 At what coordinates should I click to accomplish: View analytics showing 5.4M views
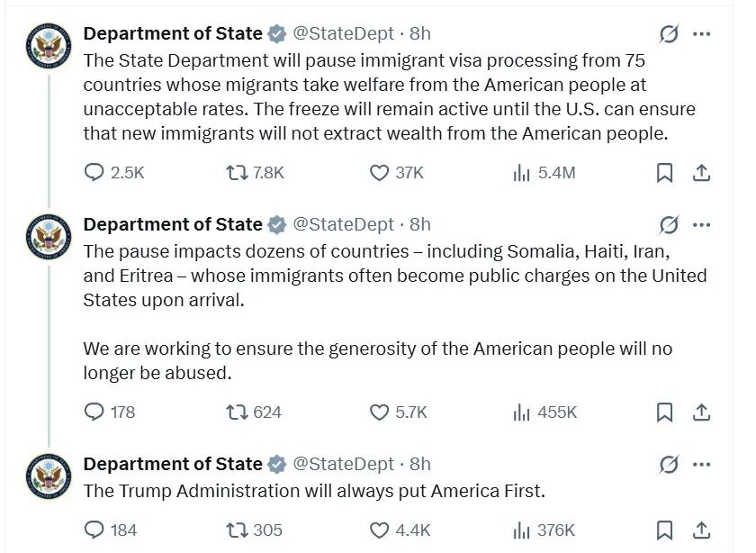pos(521,172)
